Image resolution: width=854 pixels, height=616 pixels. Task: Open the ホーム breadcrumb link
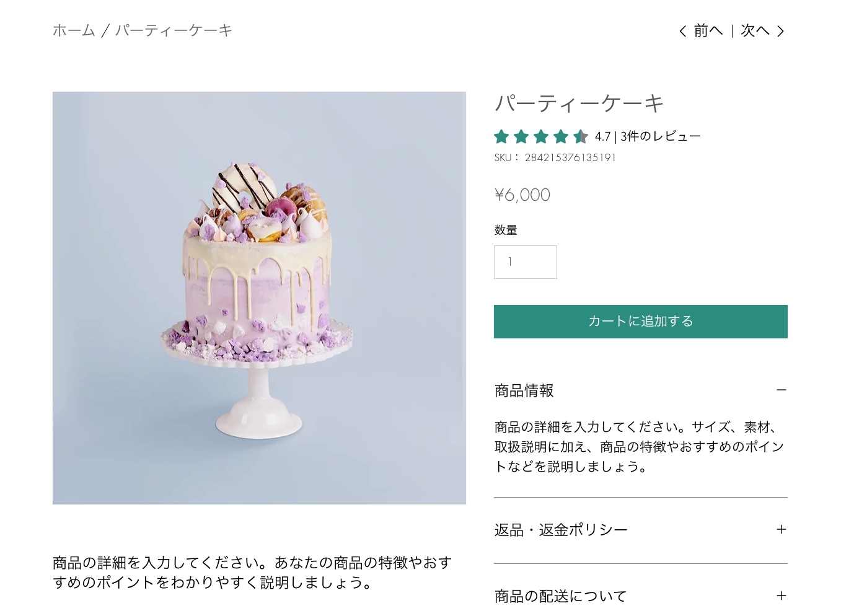pyautogui.click(x=73, y=29)
